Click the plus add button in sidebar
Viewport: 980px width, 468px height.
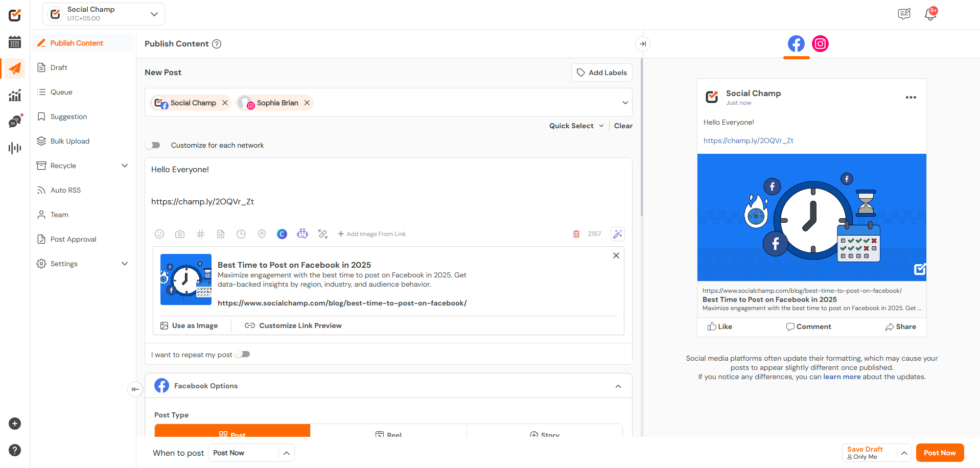pyautogui.click(x=15, y=424)
